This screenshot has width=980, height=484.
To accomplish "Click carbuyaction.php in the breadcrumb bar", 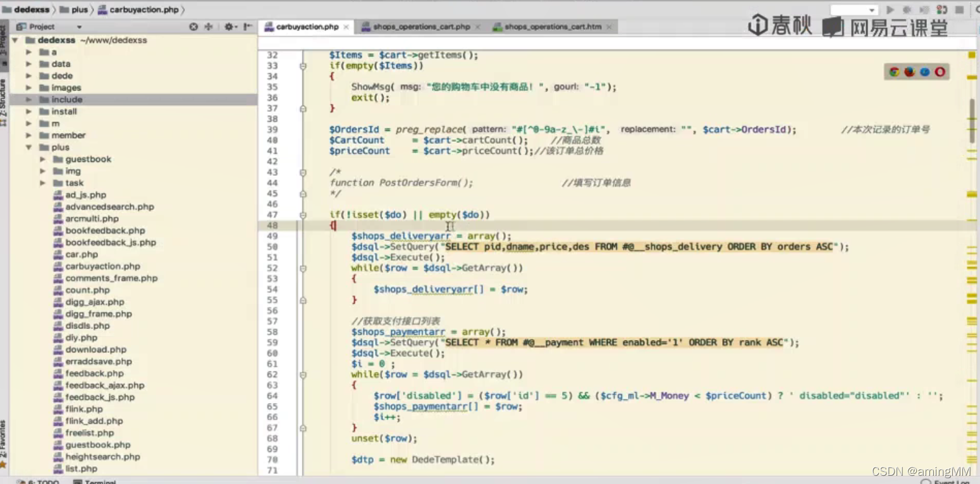I will 138,9.
